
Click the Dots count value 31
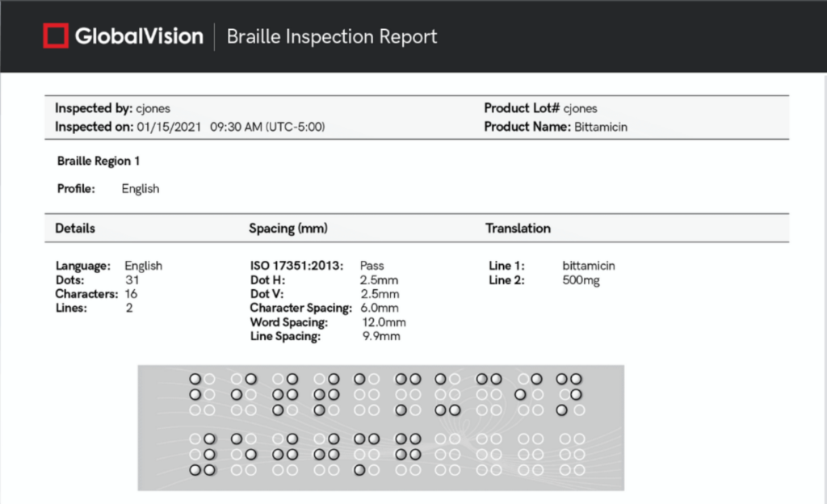(x=132, y=280)
